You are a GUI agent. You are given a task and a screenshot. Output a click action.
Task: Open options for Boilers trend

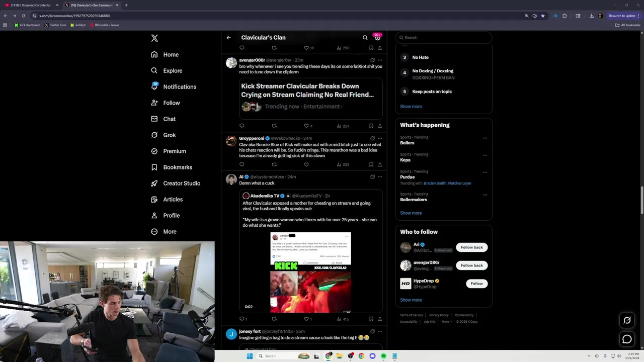[485, 138]
